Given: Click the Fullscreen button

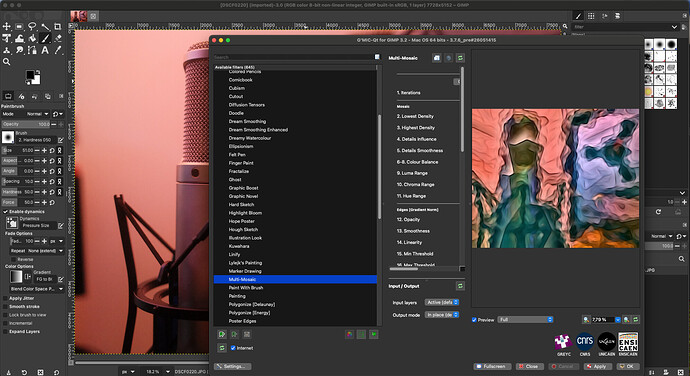Looking at the screenshot, I should [492, 366].
